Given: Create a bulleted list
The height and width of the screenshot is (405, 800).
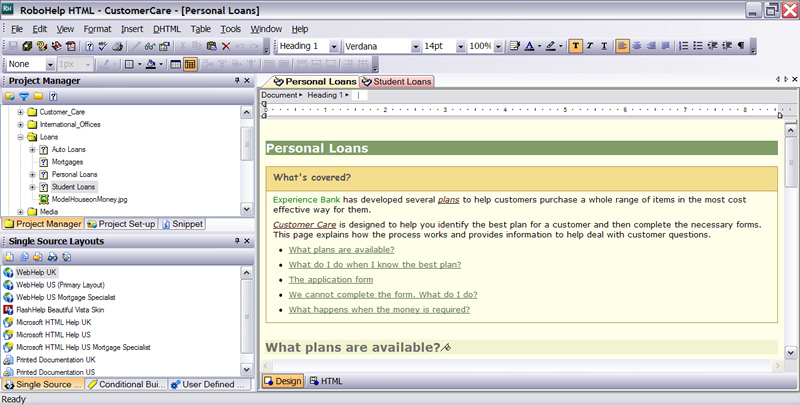Looking at the screenshot, I should pos(698,46).
